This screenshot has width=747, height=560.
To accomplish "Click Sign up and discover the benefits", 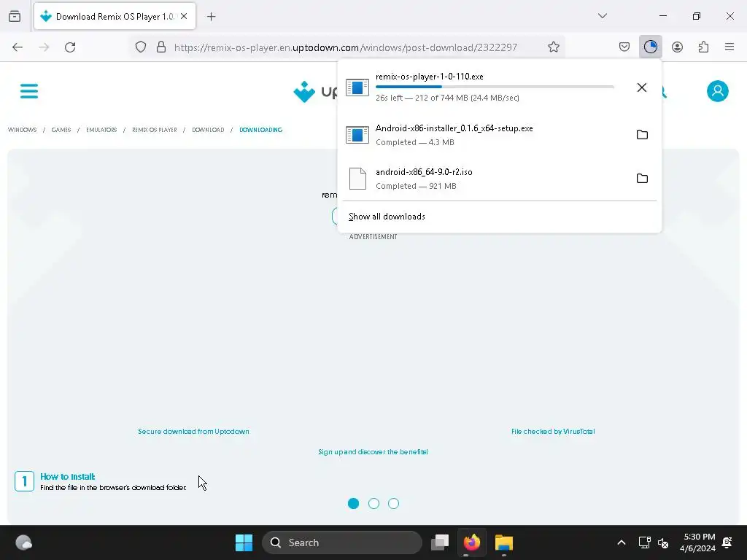I will point(373,452).
